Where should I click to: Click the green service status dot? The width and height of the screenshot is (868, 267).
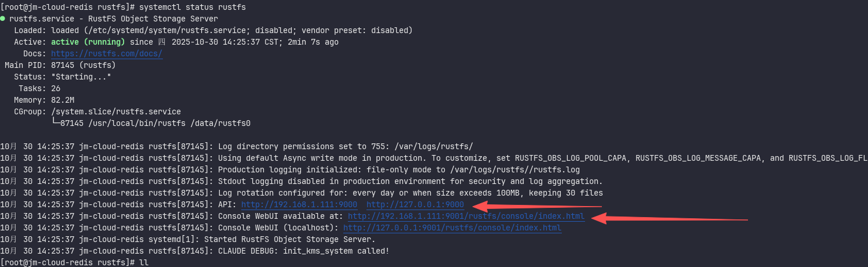coord(3,19)
